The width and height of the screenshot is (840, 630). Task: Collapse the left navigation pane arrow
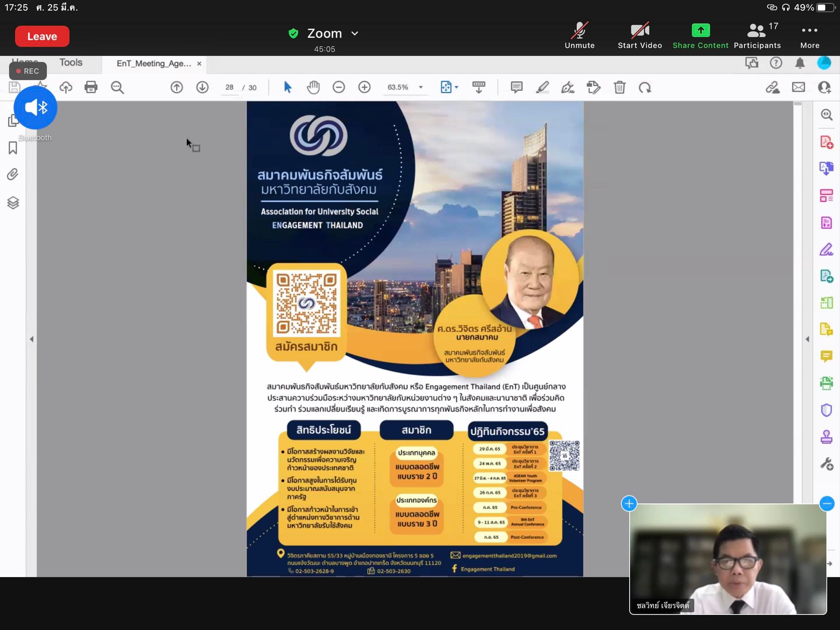point(32,339)
